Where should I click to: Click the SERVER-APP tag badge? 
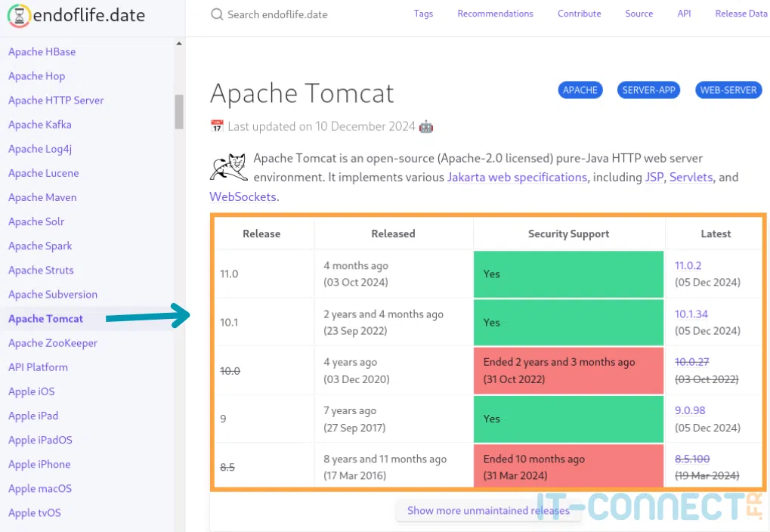click(x=648, y=90)
